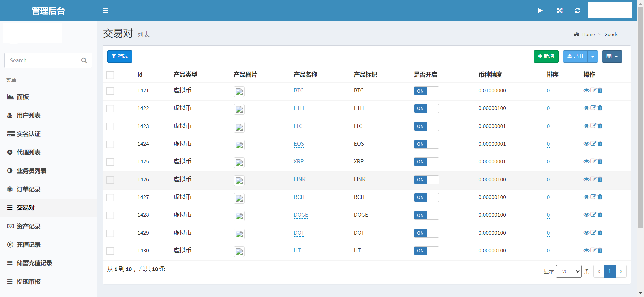Open the BCH product name link

click(x=299, y=197)
